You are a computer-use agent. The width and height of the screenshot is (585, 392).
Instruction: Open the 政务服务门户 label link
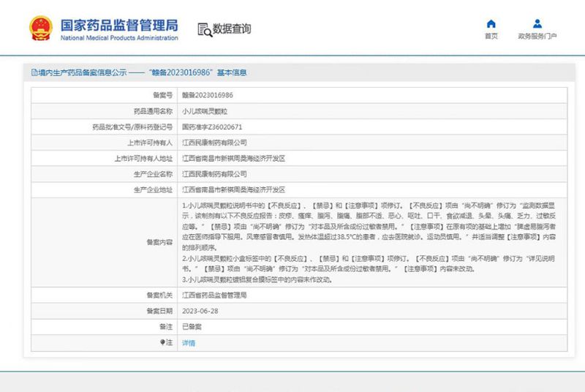click(x=537, y=36)
